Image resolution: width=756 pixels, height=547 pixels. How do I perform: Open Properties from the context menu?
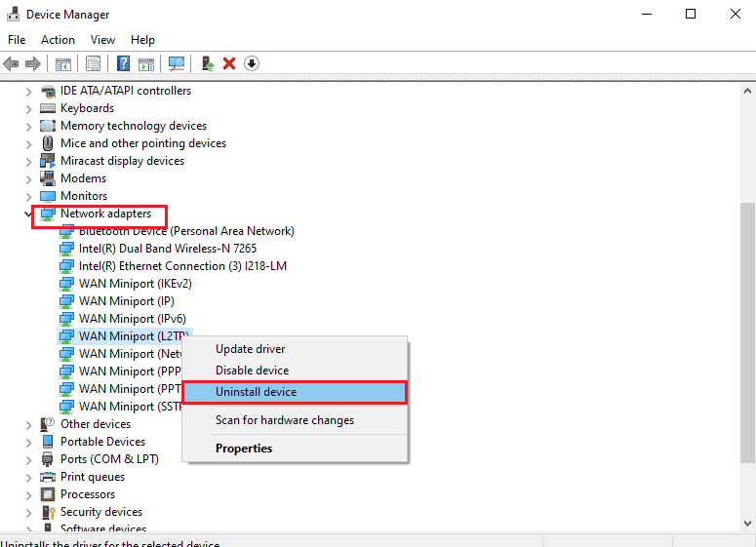pyautogui.click(x=295, y=449)
